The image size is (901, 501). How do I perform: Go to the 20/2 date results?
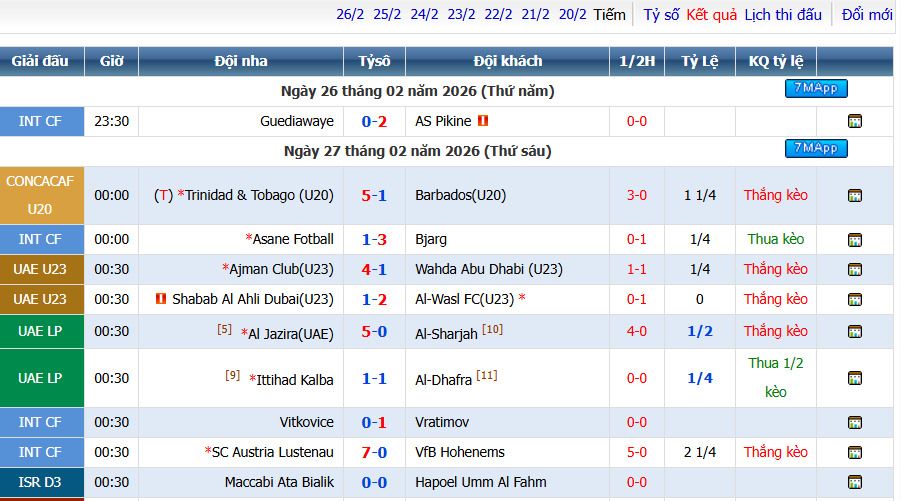click(x=572, y=14)
